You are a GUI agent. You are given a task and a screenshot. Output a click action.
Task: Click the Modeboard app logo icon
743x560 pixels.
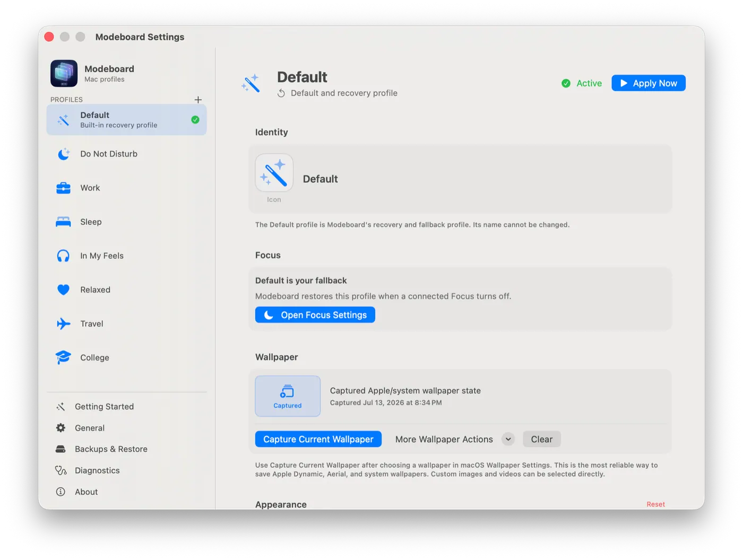(64, 73)
